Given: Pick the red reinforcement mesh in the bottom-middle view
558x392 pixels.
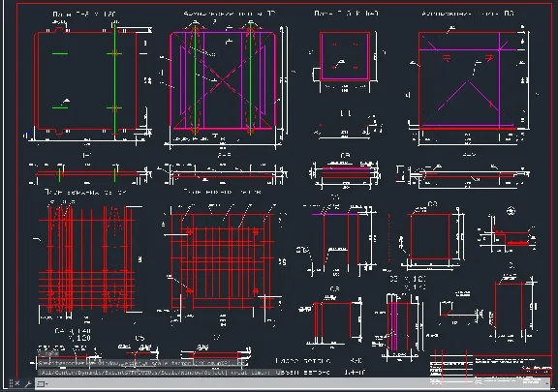Looking at the screenshot, I should (223, 261).
